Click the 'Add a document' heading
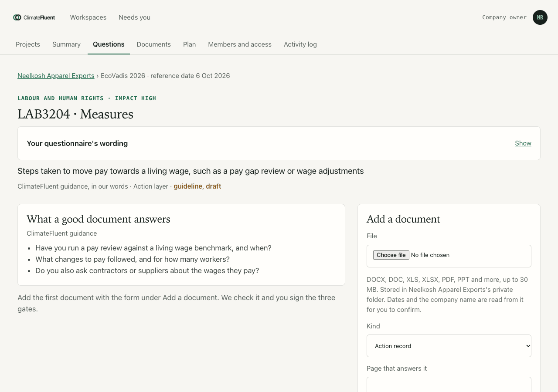Screen dimensions: 558x392 [403, 219]
